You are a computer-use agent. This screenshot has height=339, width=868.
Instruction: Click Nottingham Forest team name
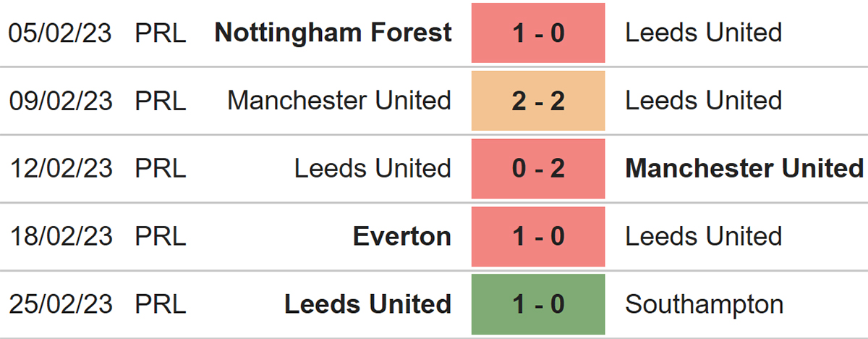[x=333, y=33]
